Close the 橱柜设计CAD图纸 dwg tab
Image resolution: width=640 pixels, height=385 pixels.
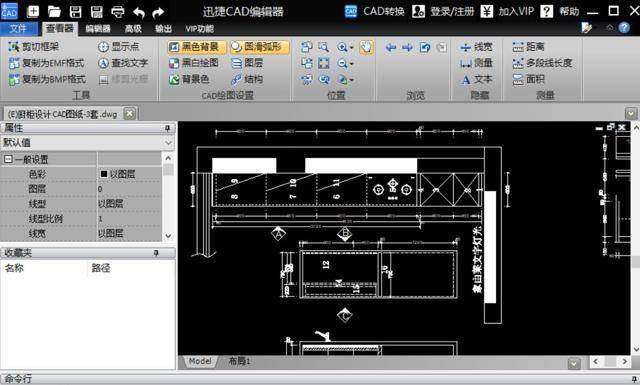[x=129, y=113]
